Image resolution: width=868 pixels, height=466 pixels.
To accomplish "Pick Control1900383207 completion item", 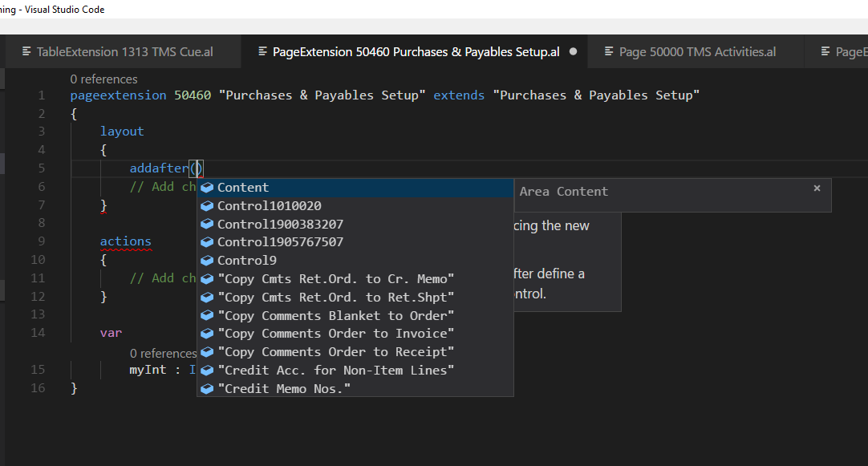I will (x=280, y=225).
